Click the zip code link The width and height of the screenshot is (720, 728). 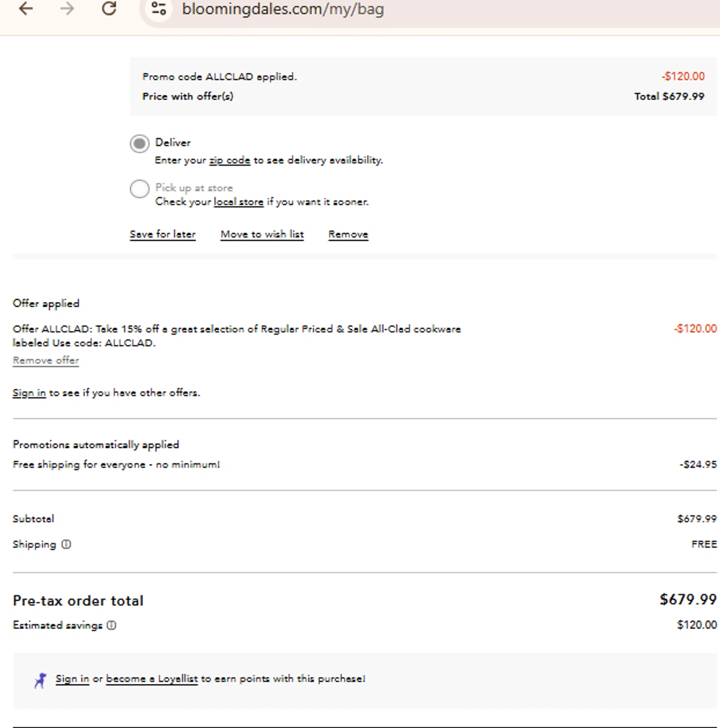click(x=230, y=160)
